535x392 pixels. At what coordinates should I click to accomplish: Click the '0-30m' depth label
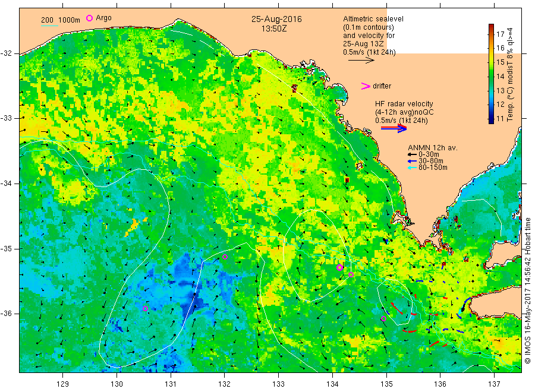(x=429, y=154)
